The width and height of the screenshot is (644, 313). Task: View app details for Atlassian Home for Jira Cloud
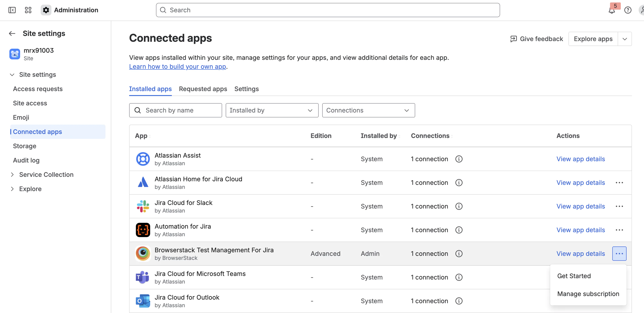pos(581,183)
